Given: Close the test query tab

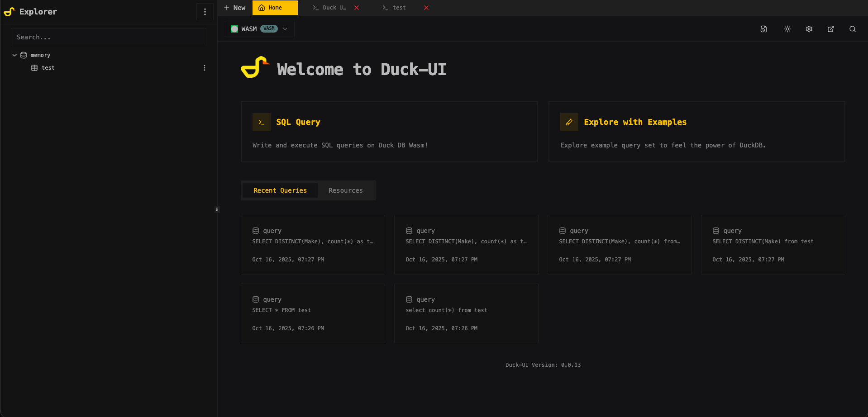Looking at the screenshot, I should (x=426, y=8).
